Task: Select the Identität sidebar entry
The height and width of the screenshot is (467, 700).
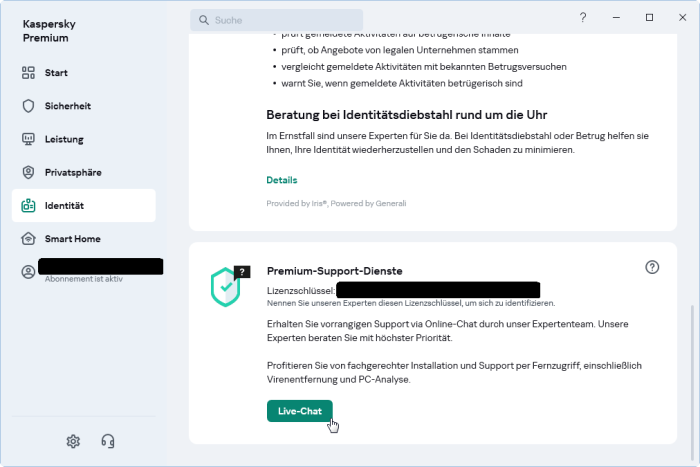Action: 83,205
